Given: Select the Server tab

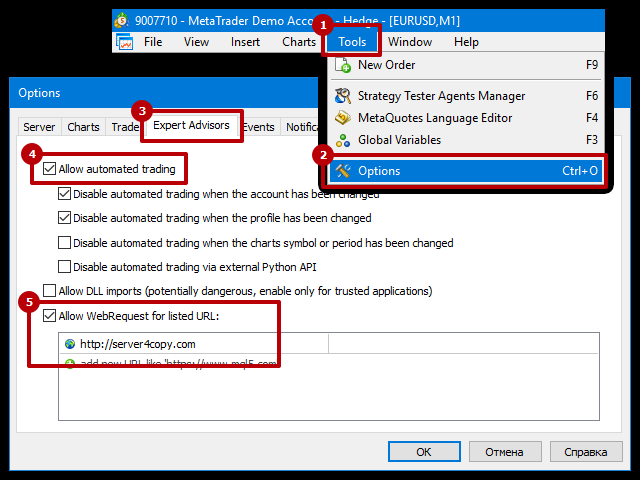Looking at the screenshot, I should [x=39, y=127].
